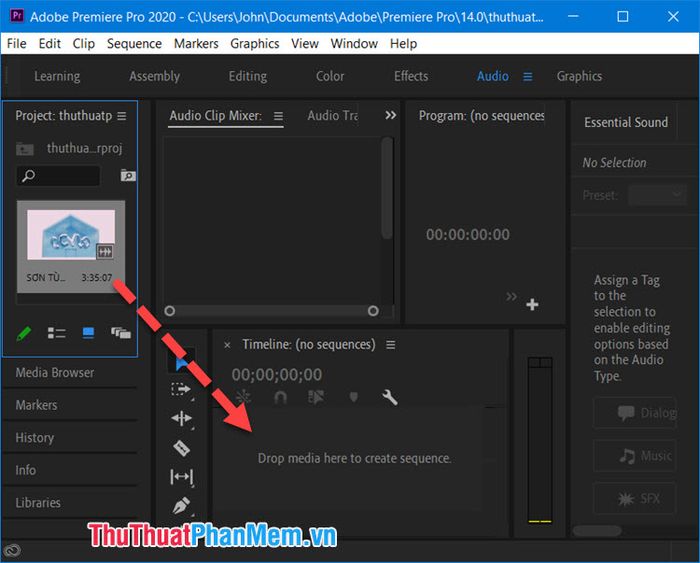
Task: Click the Essential Sound panel tab
Action: [x=626, y=122]
